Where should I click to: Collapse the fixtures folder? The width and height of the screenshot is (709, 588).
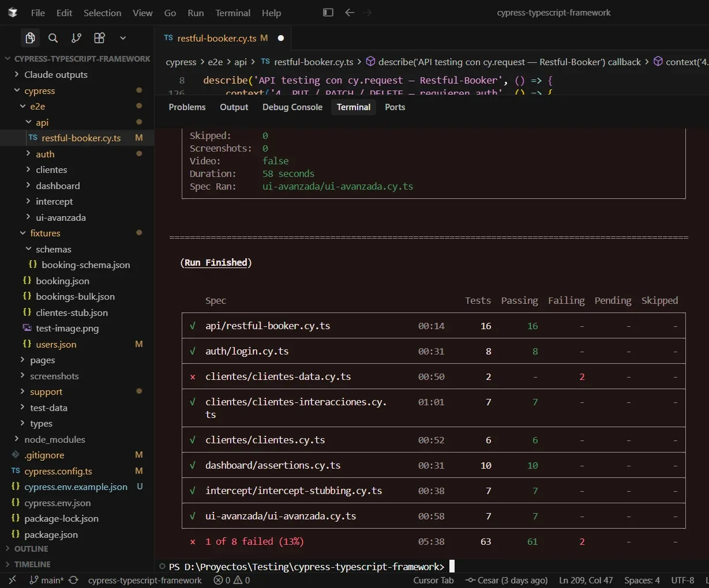click(x=77, y=233)
